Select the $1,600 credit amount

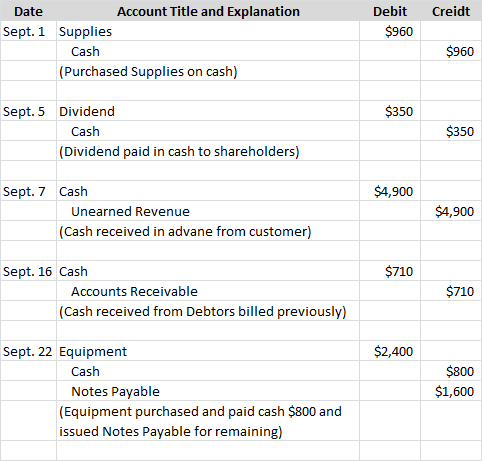[x=454, y=391]
